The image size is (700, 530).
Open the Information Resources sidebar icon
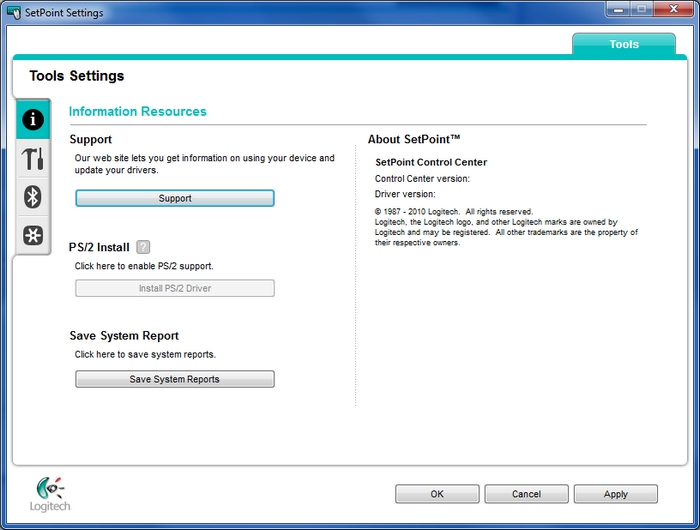click(33, 120)
